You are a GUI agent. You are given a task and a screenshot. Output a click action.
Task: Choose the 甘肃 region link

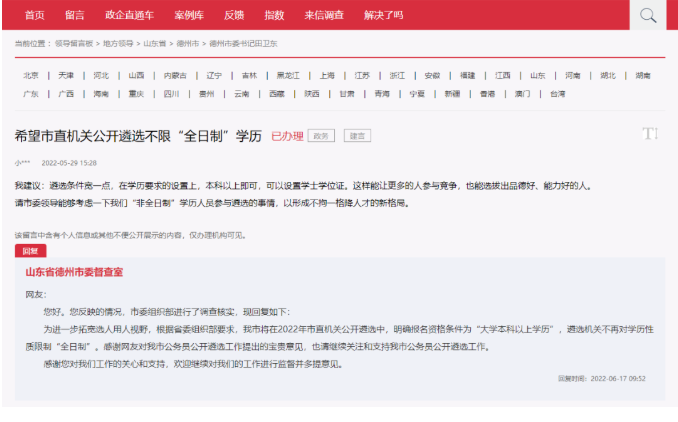[x=347, y=94]
